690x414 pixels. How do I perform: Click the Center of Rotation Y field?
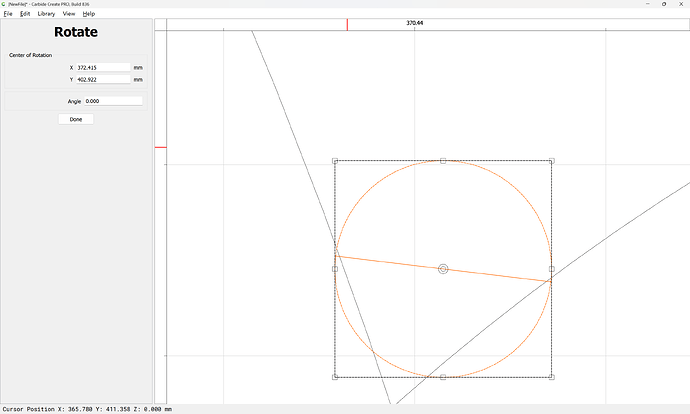point(102,79)
